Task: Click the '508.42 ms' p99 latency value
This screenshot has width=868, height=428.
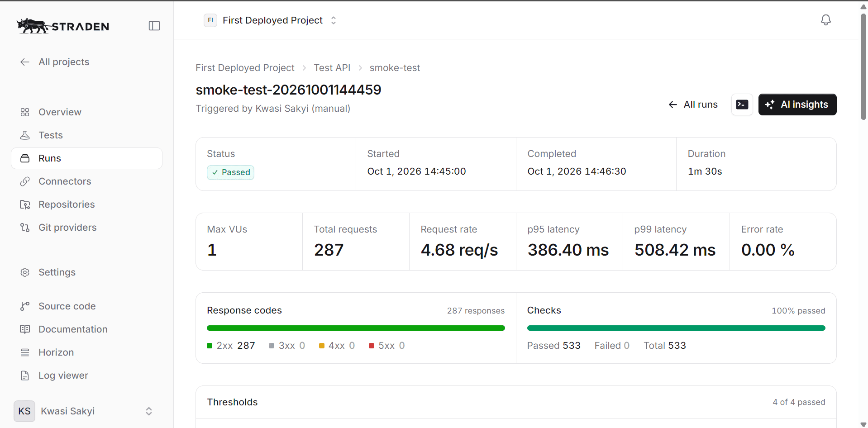Action: point(675,250)
